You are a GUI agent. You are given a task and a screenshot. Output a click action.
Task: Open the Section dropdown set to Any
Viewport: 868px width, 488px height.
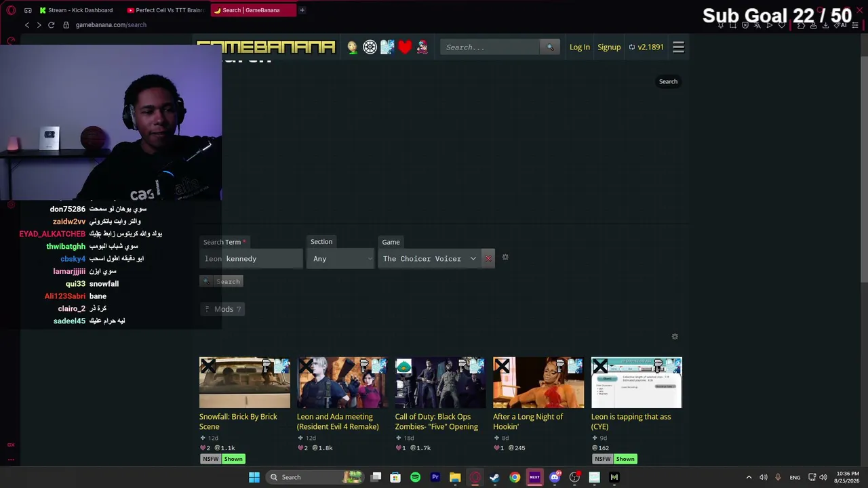[340, 258]
